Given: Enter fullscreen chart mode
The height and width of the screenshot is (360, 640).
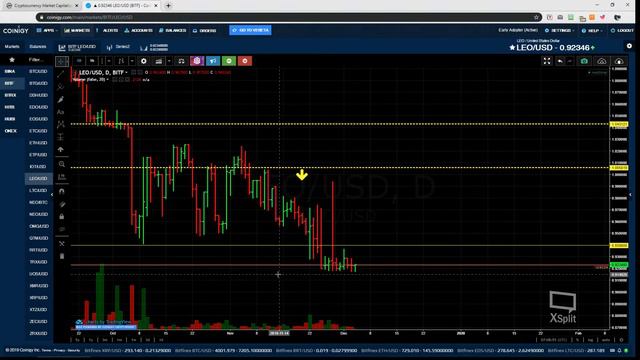Looking at the screenshot, I should pos(547,61).
